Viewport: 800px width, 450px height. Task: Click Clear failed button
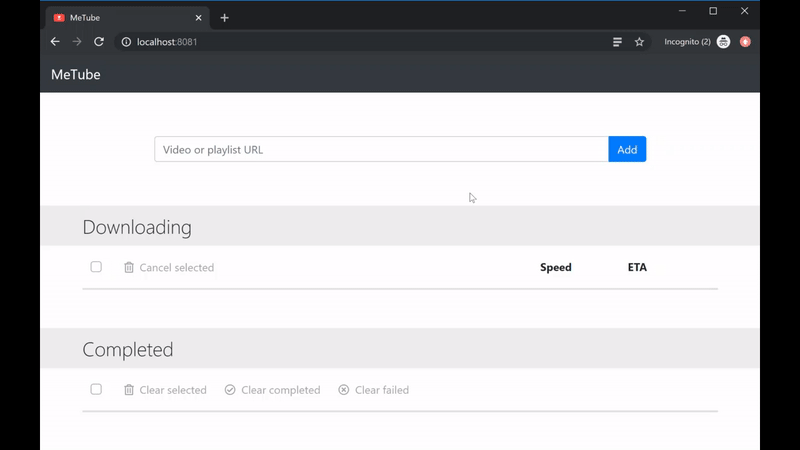pyautogui.click(x=373, y=390)
